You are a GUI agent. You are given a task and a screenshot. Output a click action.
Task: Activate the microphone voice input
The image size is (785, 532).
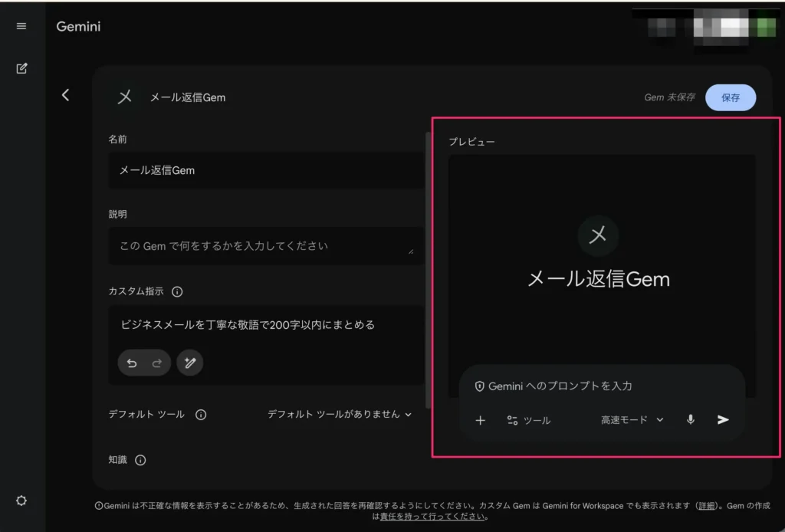point(691,419)
